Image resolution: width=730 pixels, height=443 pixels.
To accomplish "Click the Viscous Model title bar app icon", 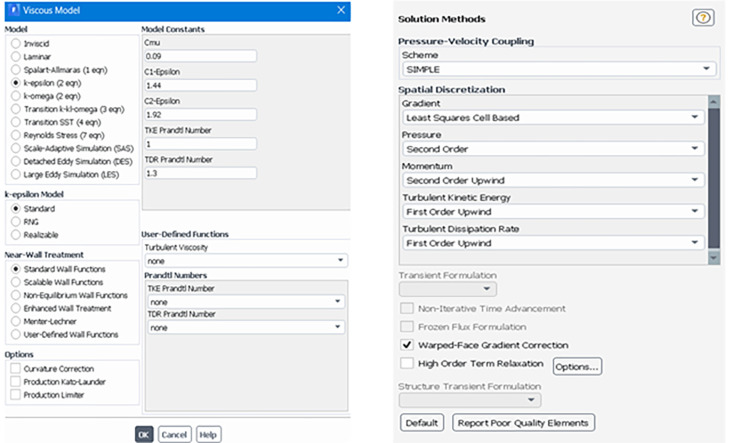I will point(14,10).
